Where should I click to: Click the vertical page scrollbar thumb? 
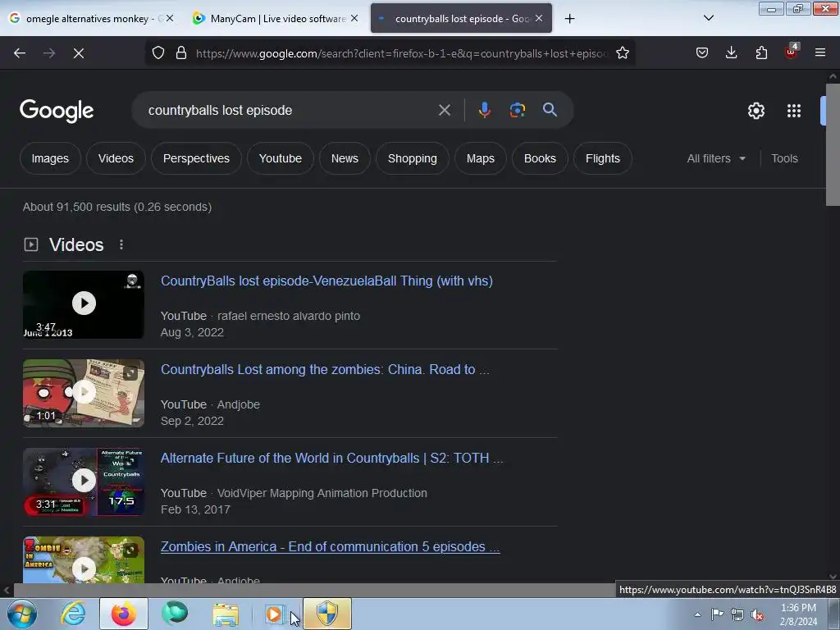click(x=833, y=144)
